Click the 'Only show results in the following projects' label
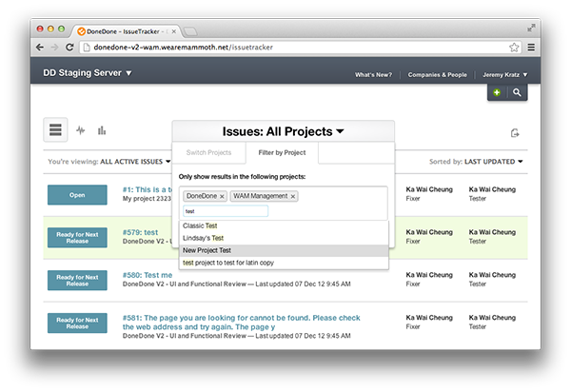The height and width of the screenshot is (392, 571). [242, 177]
